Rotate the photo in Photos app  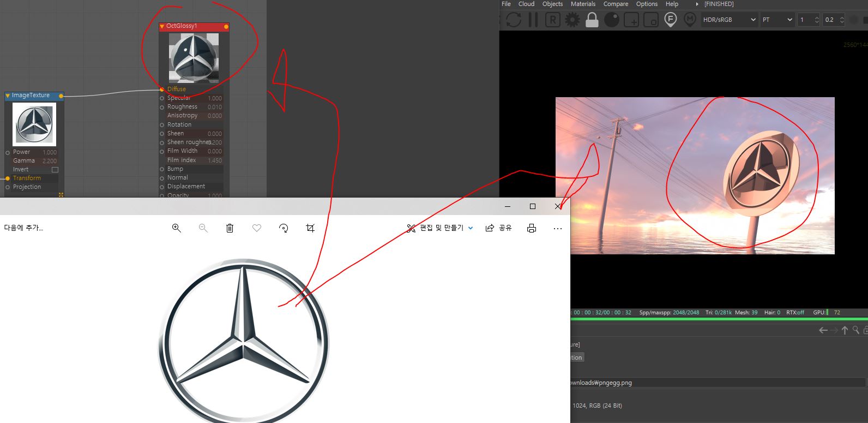click(x=284, y=228)
